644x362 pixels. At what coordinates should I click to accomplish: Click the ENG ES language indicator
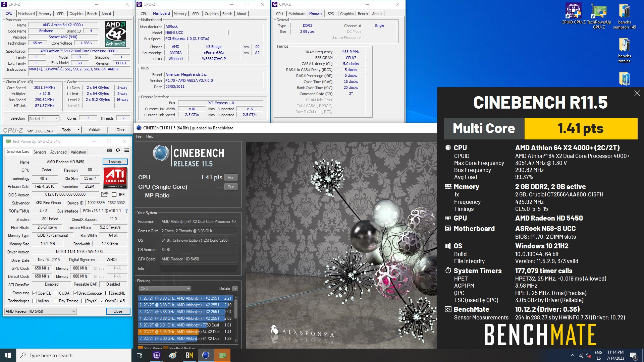point(598,355)
